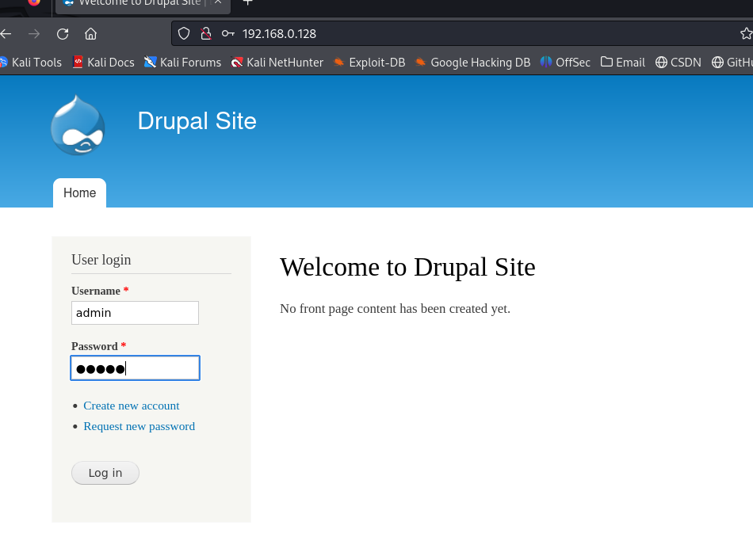Focus the Username field
Image resolution: width=753 pixels, height=560 pixels.
pos(135,313)
